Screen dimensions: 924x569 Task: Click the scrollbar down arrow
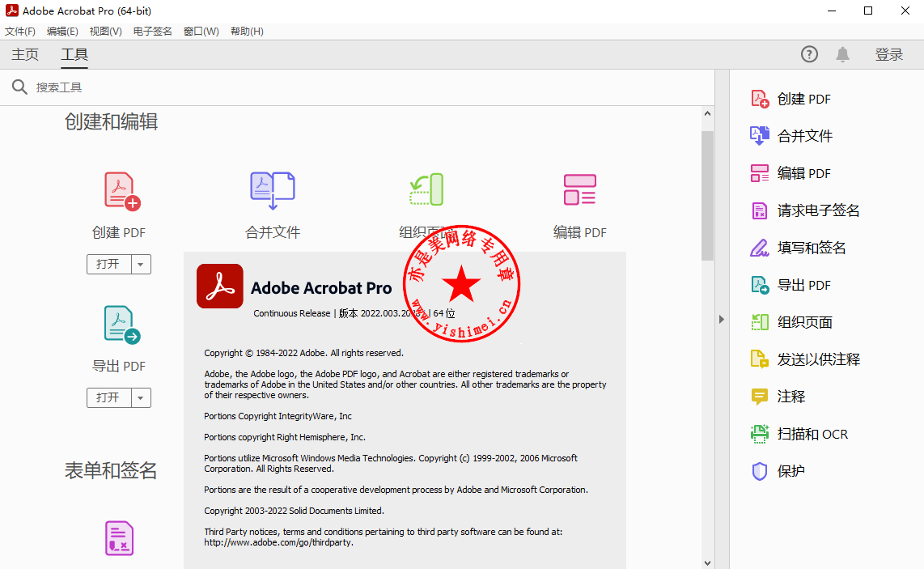708,563
